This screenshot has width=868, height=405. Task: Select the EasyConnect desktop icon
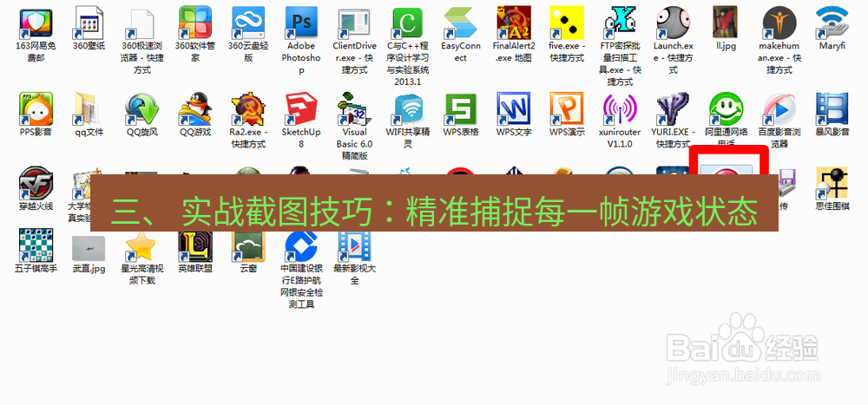pos(461,23)
